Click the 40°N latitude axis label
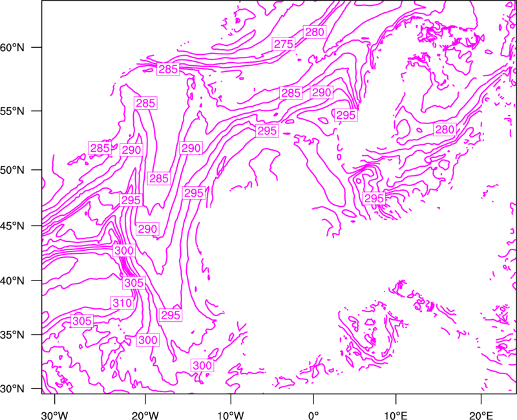The height and width of the screenshot is (420, 517). coord(12,281)
